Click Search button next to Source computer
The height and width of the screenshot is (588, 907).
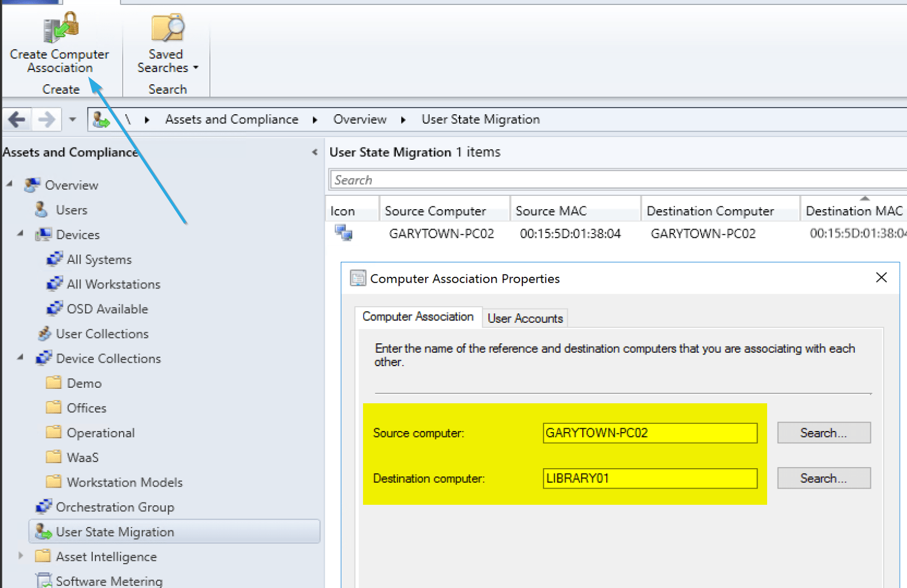[x=823, y=433]
